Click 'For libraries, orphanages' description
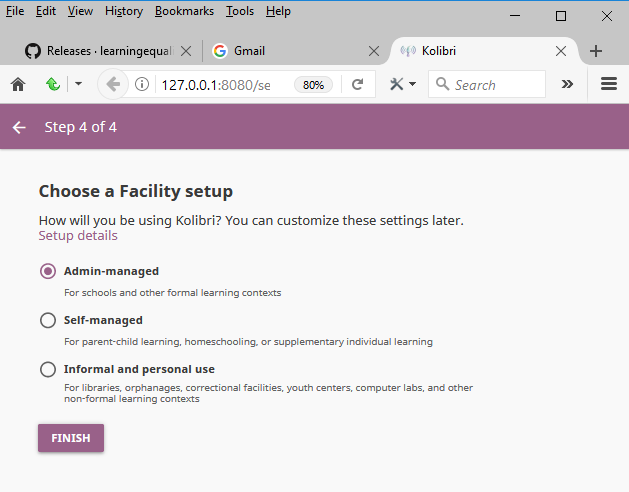 pos(268,393)
